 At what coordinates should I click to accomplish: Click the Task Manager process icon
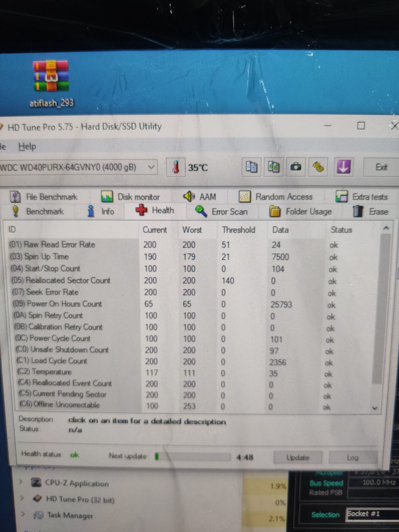[38, 515]
